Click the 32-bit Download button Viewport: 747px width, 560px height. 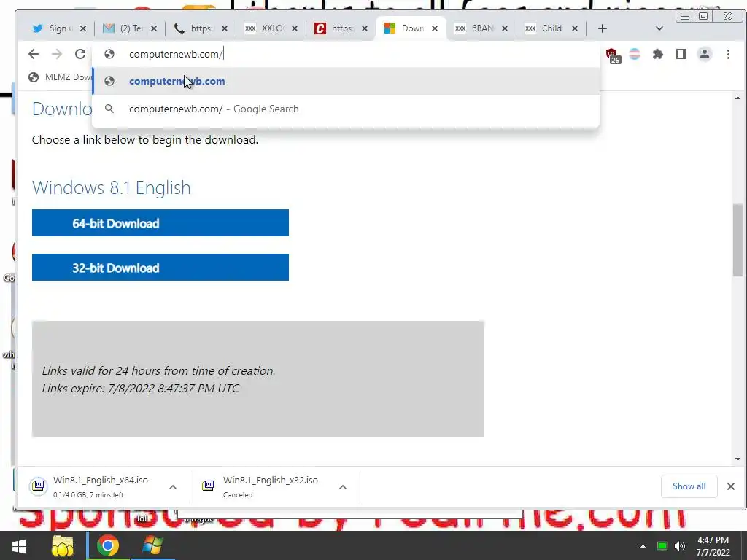[x=160, y=267]
